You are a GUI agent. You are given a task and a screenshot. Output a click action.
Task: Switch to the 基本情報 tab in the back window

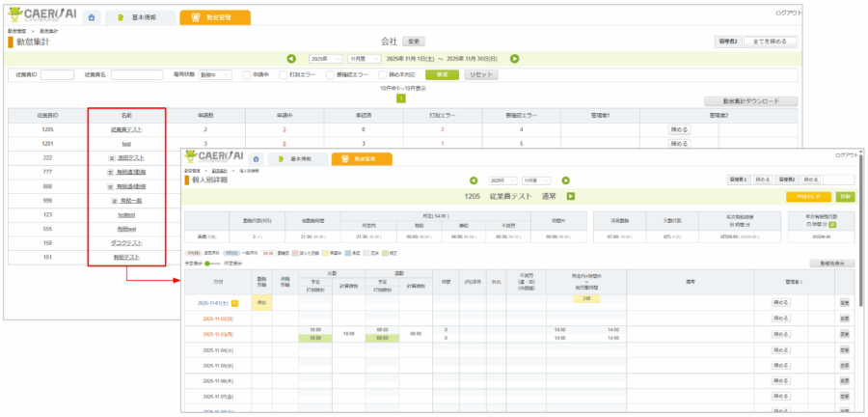[x=139, y=17]
